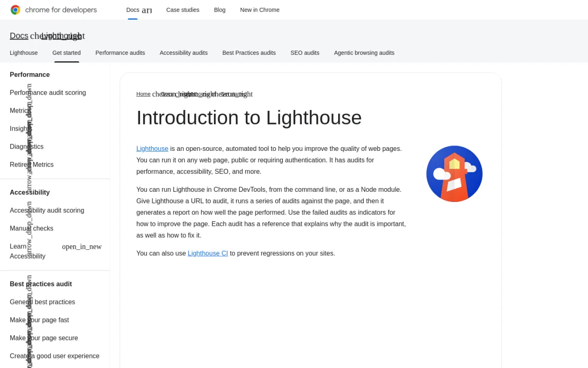Open the Agentic browsing audits tab
This screenshot has width=588, height=368.
tap(364, 53)
